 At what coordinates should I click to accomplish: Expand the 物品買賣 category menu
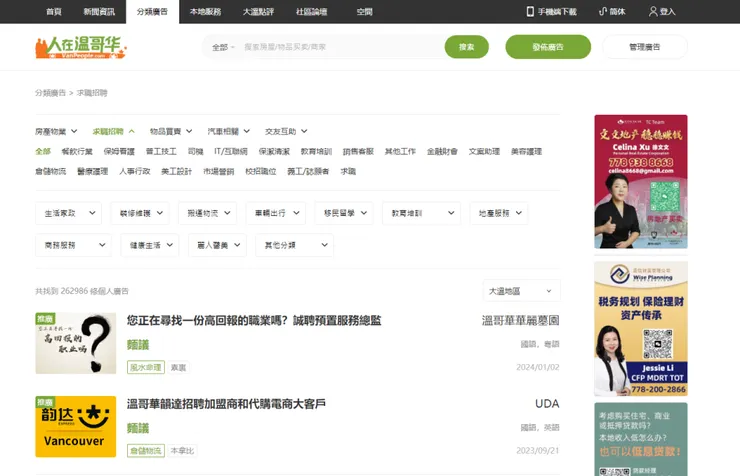pyautogui.click(x=171, y=131)
